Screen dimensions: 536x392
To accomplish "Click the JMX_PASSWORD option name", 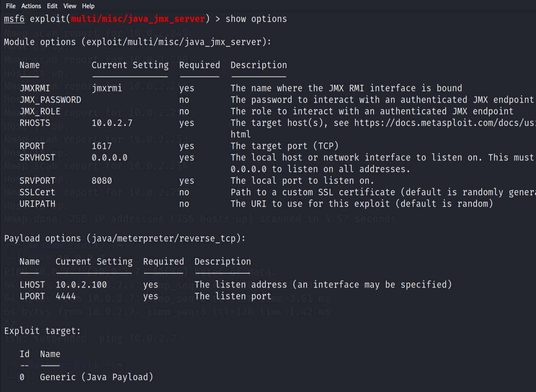I will (x=50, y=100).
